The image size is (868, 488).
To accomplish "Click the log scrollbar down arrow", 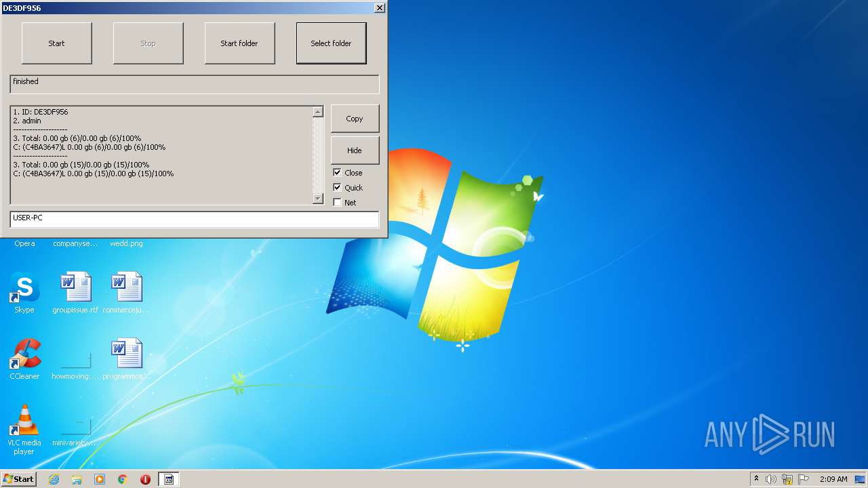I will point(318,198).
